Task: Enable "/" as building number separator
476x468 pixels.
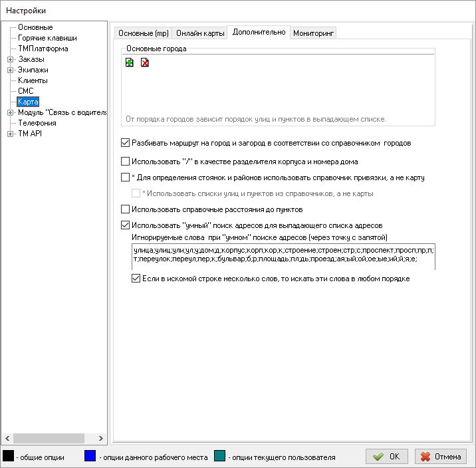Action: point(126,162)
